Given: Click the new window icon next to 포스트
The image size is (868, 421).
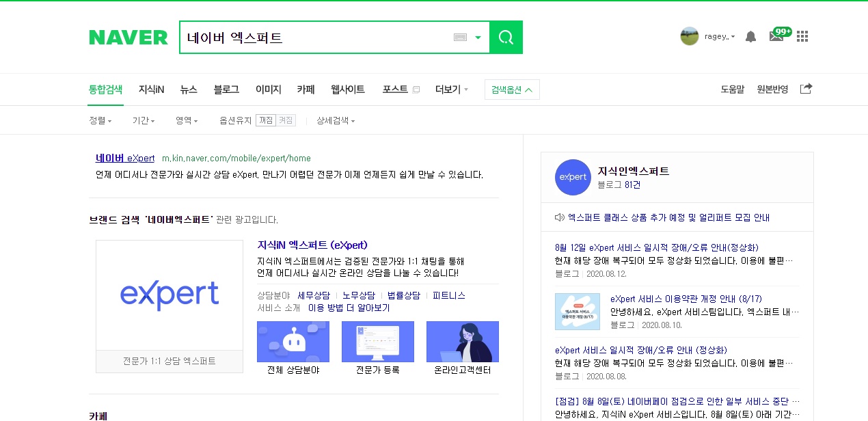Looking at the screenshot, I should coord(416,90).
